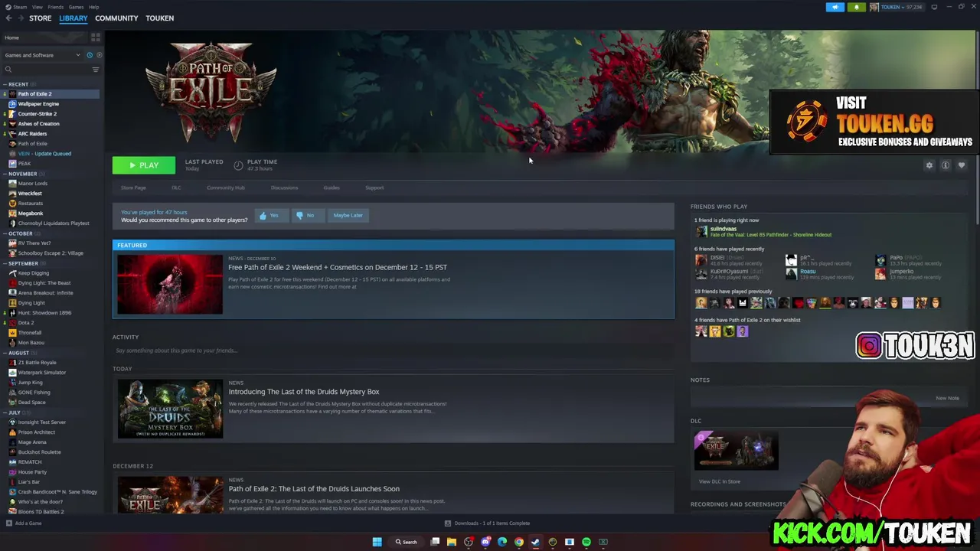This screenshot has width=980, height=551.
Task: Open the Games menu
Action: (x=76, y=7)
